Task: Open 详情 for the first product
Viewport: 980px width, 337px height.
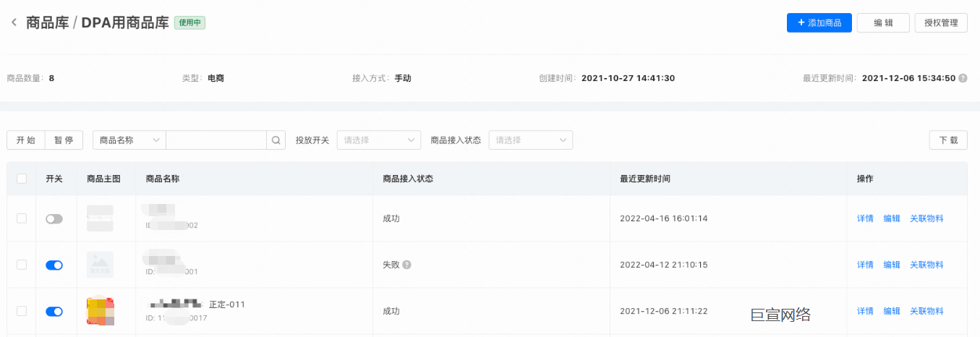Action: (865, 218)
